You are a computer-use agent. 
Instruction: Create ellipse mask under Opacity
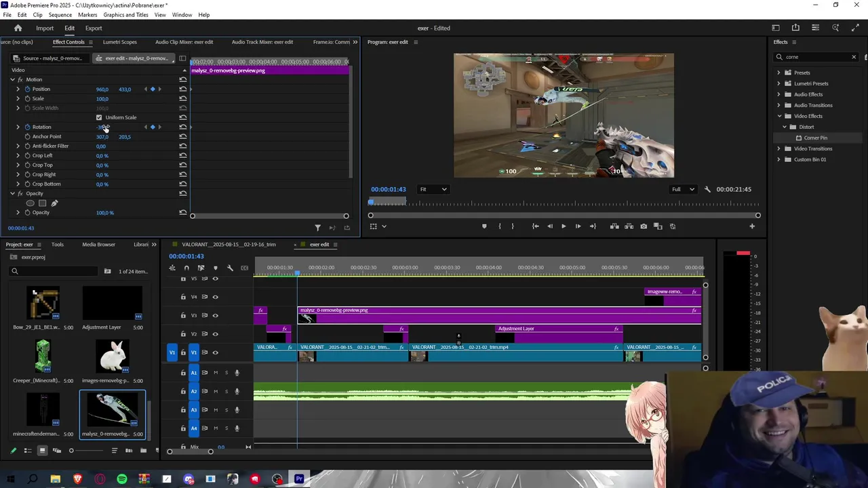point(30,203)
